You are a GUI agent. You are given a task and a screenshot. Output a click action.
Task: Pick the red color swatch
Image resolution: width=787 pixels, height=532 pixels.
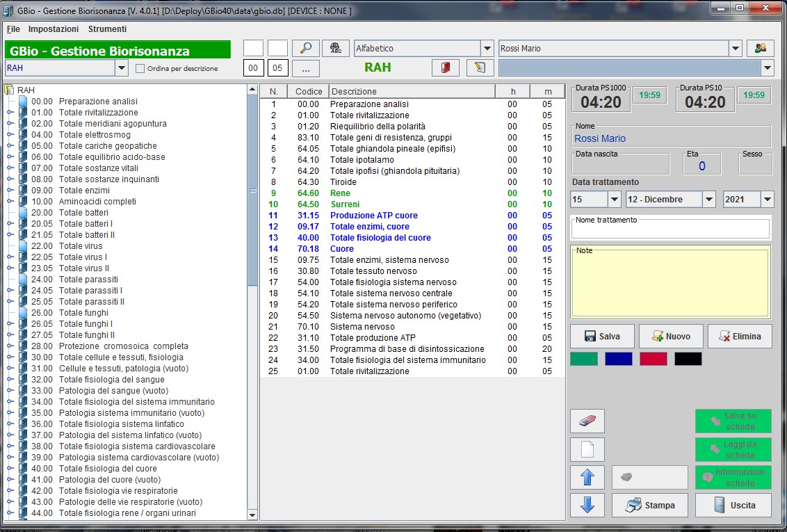pos(653,359)
